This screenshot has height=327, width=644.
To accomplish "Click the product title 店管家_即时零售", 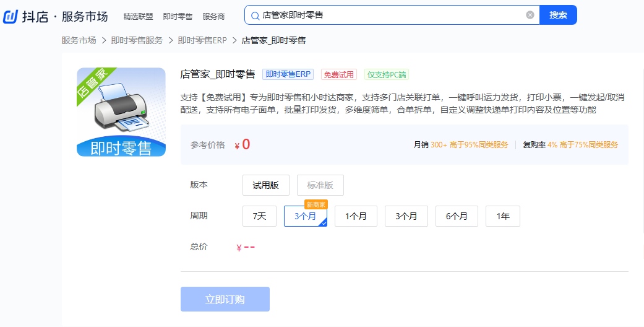I will click(218, 74).
